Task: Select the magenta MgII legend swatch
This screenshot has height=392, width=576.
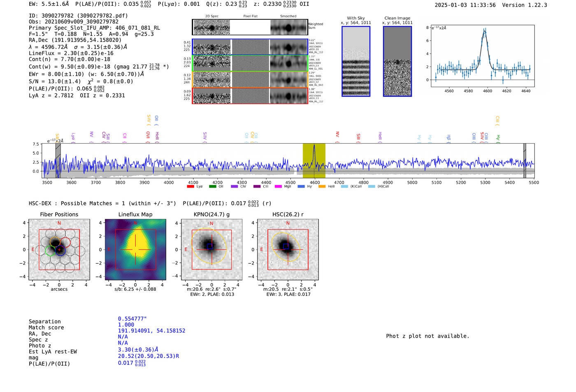Action: click(278, 187)
